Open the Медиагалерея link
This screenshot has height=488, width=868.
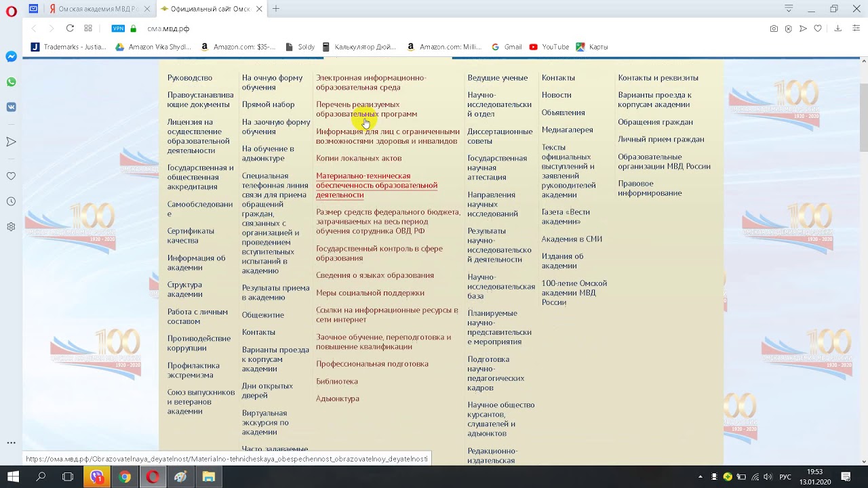coord(567,130)
